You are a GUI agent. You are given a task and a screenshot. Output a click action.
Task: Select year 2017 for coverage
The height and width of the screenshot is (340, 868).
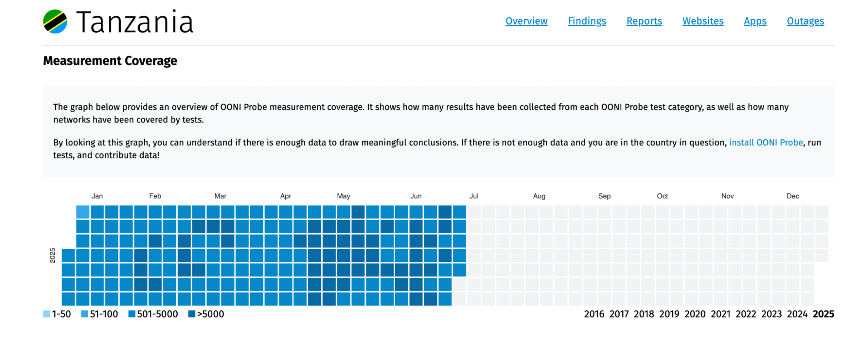pyautogui.click(x=619, y=314)
